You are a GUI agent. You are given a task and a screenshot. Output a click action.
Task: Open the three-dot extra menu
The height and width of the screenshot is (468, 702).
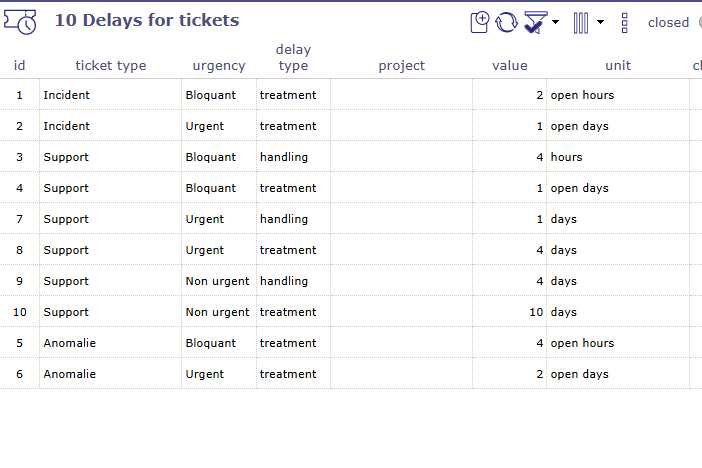click(624, 22)
